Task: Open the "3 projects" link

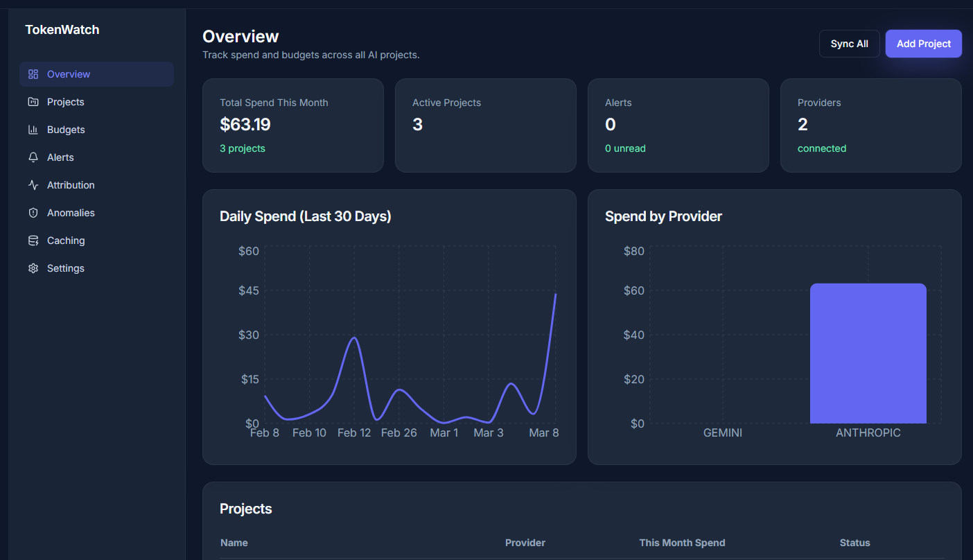Action: (x=242, y=148)
